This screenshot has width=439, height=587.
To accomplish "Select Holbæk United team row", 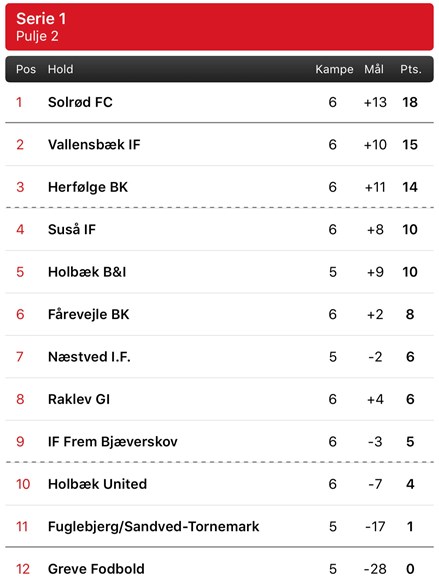I will click(219, 484).
